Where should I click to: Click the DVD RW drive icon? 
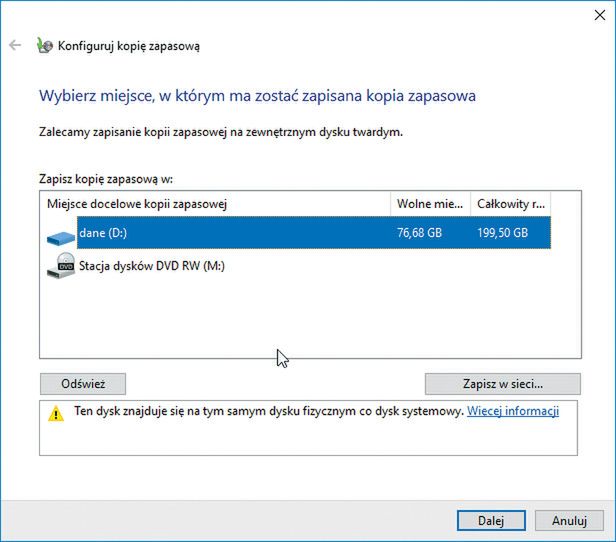(x=61, y=268)
